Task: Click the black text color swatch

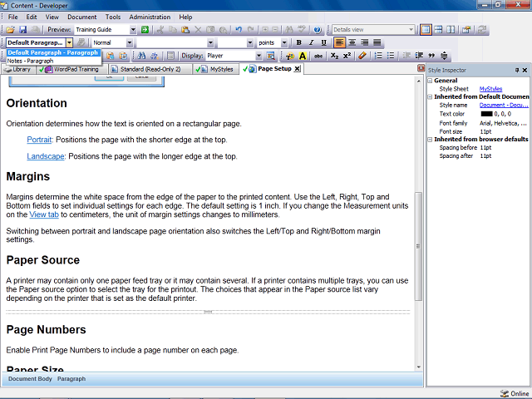Action: coord(486,114)
